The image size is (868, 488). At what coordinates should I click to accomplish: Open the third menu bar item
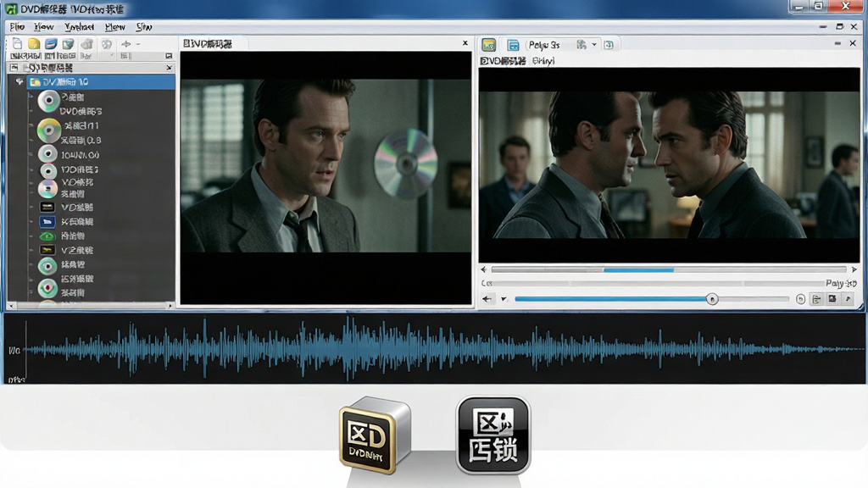pos(79,26)
